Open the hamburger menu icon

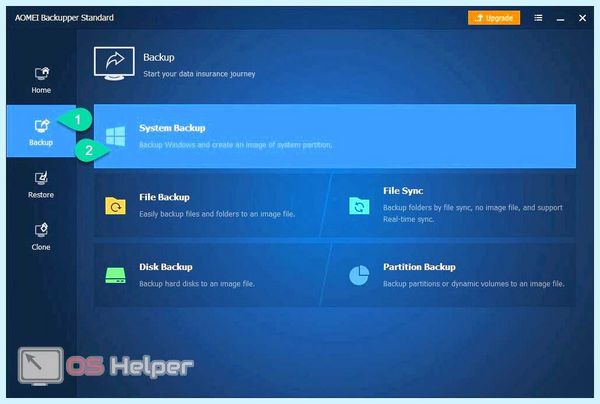coord(538,18)
